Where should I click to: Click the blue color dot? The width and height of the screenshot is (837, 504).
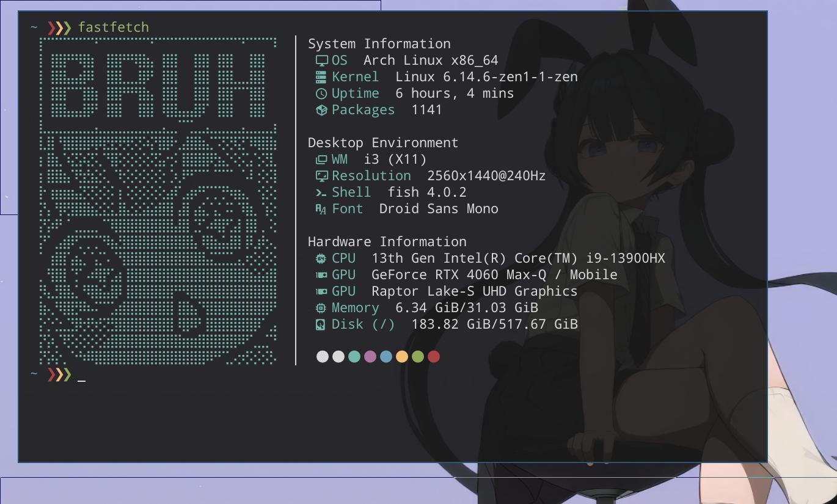[386, 357]
